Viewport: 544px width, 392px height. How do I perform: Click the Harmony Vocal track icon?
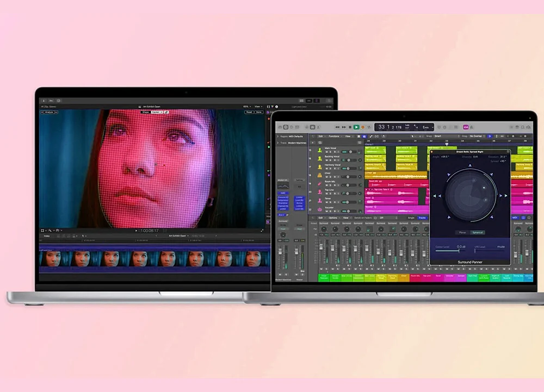tap(319, 167)
